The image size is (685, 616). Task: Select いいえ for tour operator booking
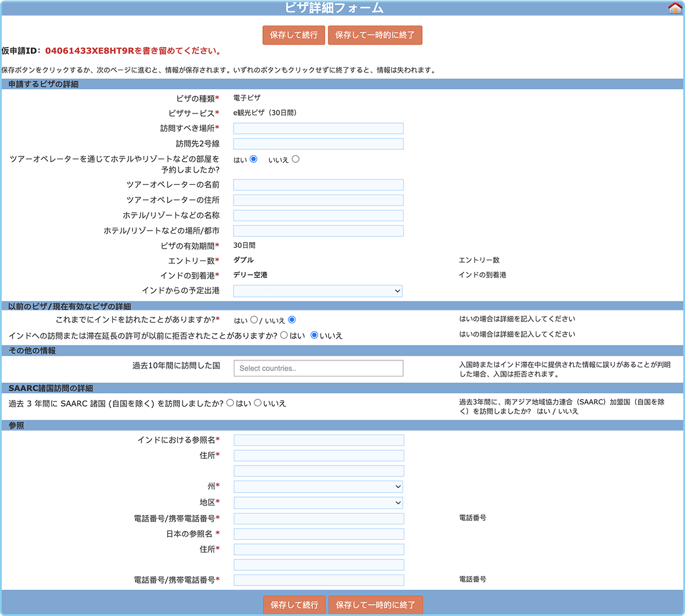point(296,159)
